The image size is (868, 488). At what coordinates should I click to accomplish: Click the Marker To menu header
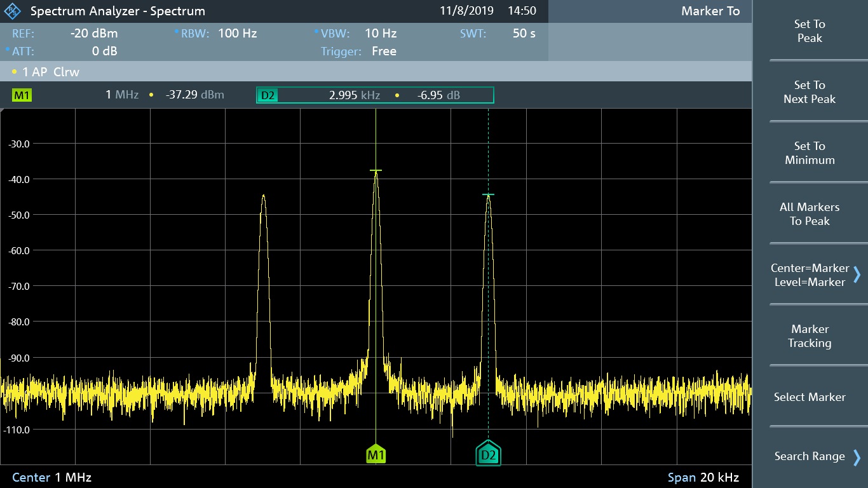tap(710, 11)
